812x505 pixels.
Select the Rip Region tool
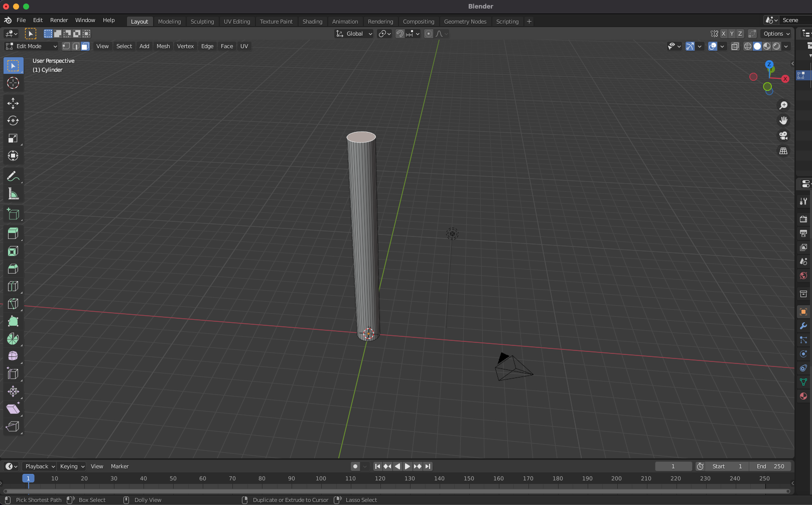(13, 426)
